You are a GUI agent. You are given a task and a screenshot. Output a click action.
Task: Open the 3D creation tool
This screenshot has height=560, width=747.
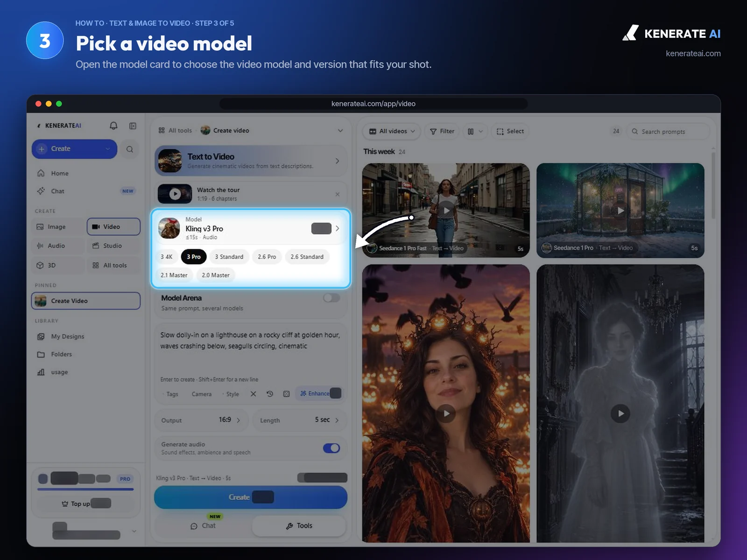[x=58, y=266]
